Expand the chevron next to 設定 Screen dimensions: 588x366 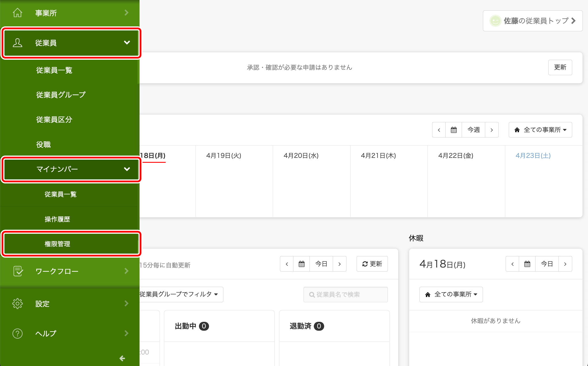pos(127,303)
